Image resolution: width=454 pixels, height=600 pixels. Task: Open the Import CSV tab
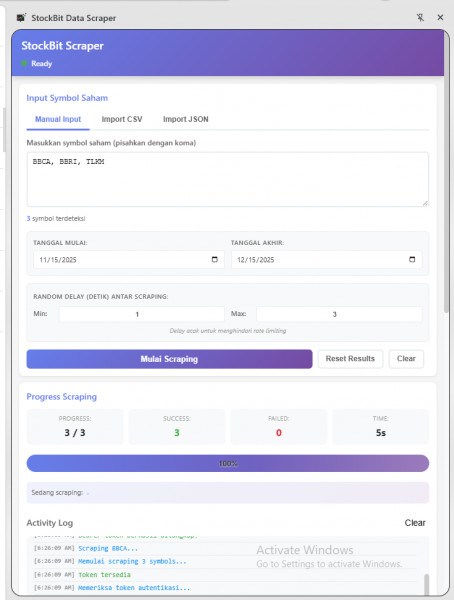[x=122, y=119]
